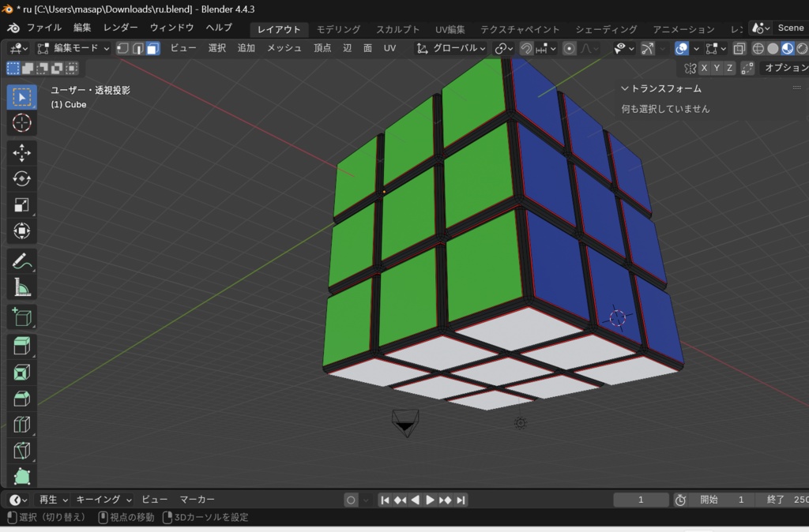Pick the Rotate tool
The width and height of the screenshot is (809, 532).
point(21,179)
